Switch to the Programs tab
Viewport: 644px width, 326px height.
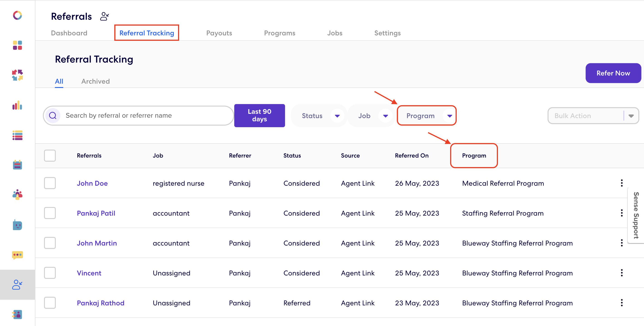point(280,33)
